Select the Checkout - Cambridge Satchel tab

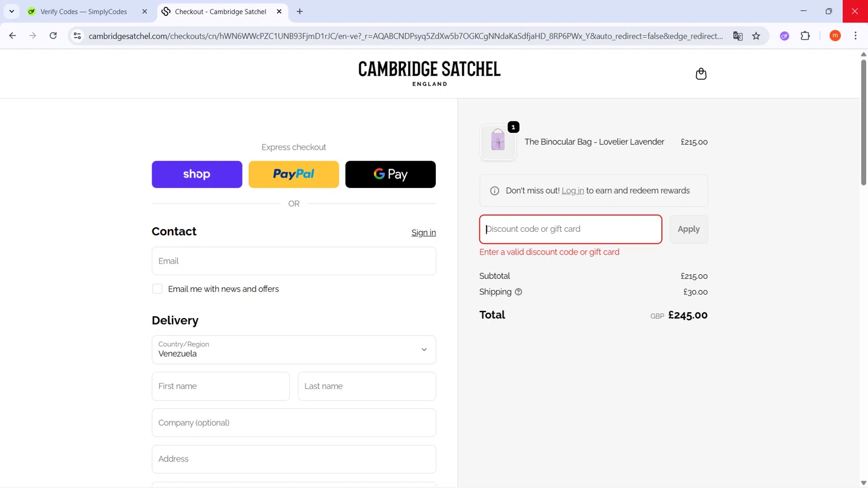(220, 12)
